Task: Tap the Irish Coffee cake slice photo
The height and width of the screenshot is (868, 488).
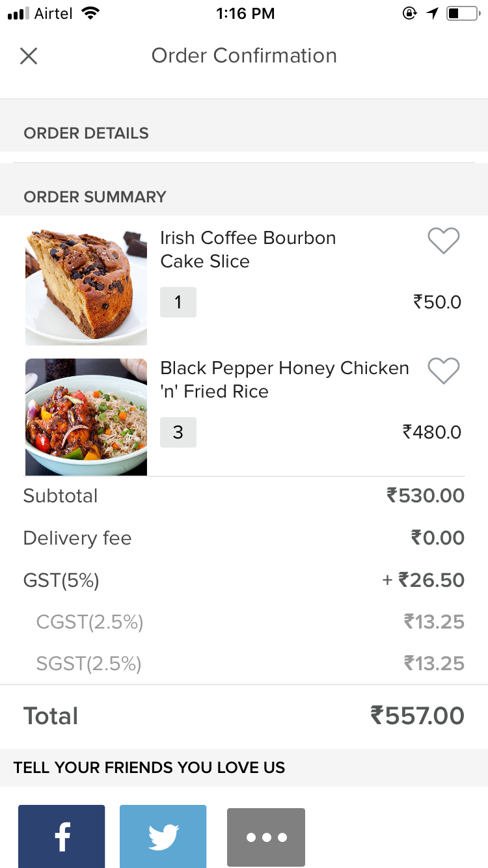Action: point(86,286)
